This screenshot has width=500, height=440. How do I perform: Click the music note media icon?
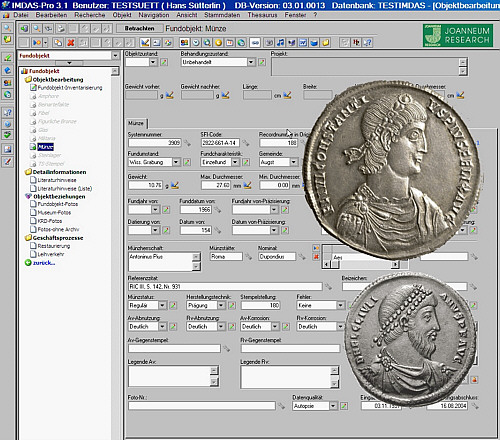[x=281, y=43]
